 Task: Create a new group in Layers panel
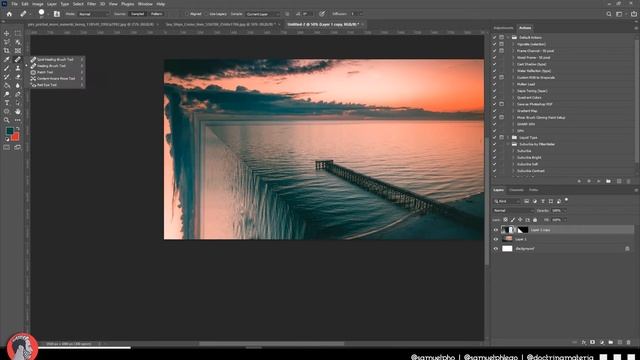point(611,342)
